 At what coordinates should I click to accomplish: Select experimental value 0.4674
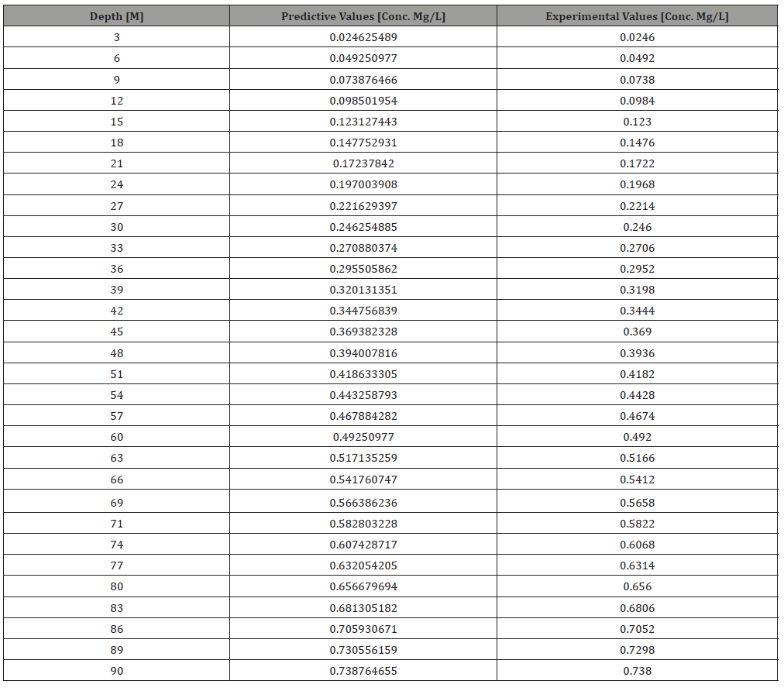tap(638, 417)
